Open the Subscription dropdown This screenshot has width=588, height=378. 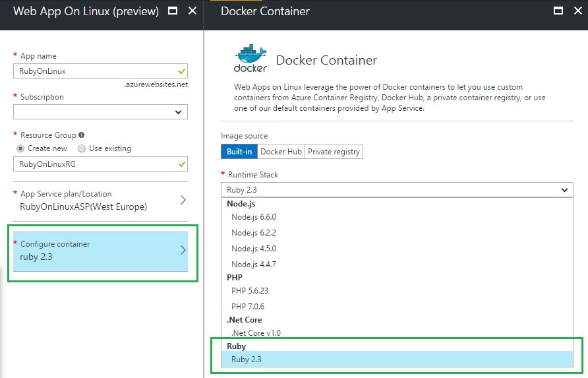100,112
